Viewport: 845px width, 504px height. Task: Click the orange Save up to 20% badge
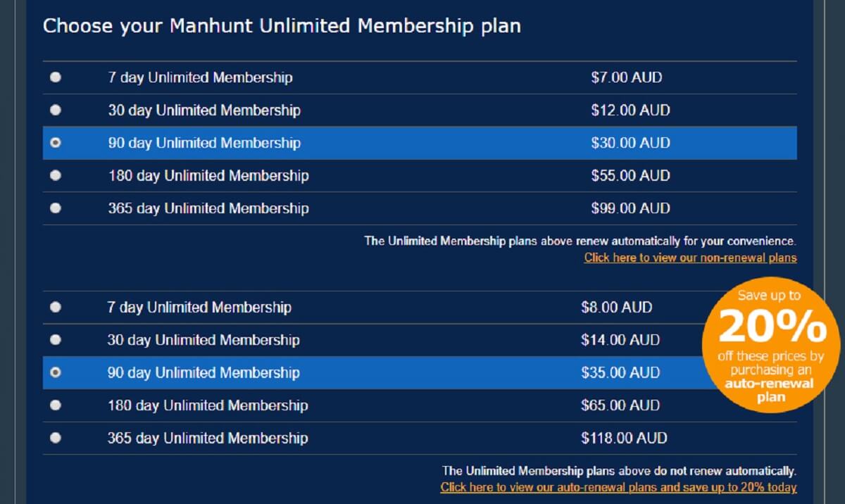tap(772, 345)
